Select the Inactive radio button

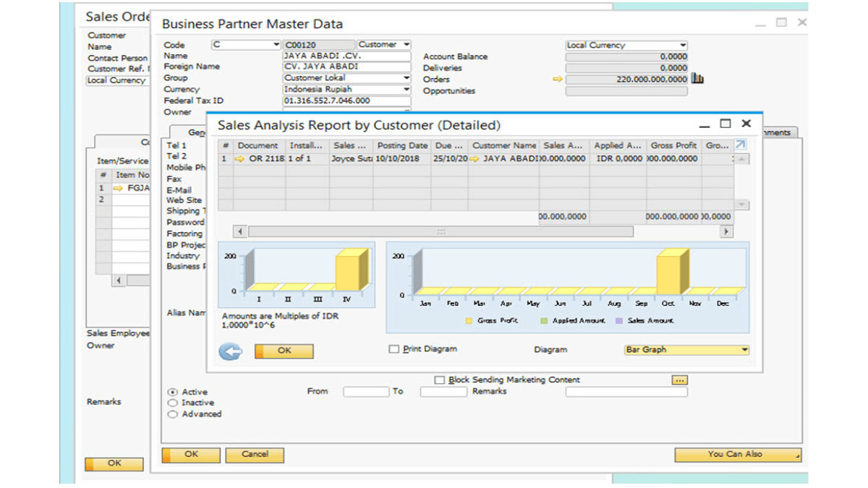tap(172, 403)
